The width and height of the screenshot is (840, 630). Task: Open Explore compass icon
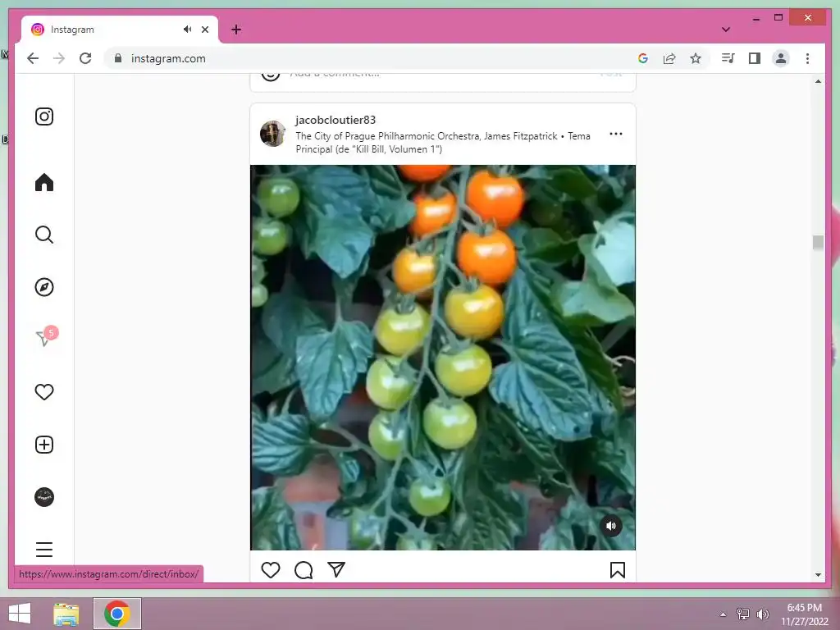pos(44,287)
